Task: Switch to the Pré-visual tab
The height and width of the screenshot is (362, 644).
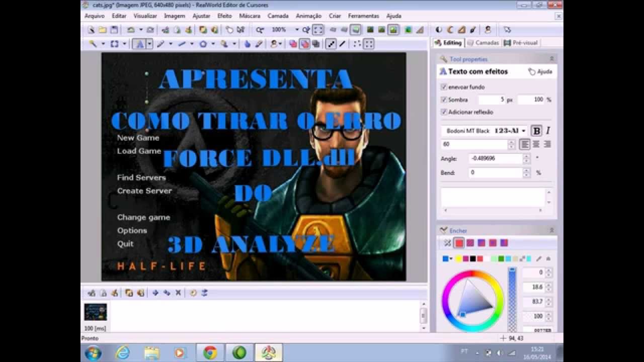Action: [x=521, y=43]
